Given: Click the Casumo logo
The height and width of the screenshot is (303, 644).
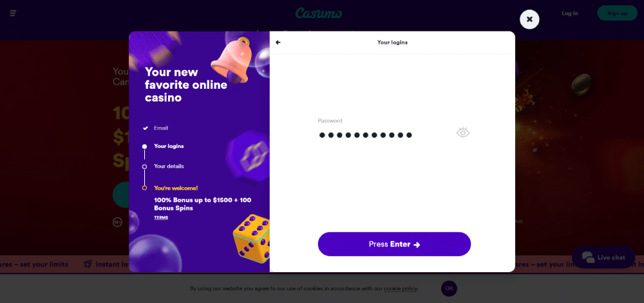Looking at the screenshot, I should coord(319,13).
